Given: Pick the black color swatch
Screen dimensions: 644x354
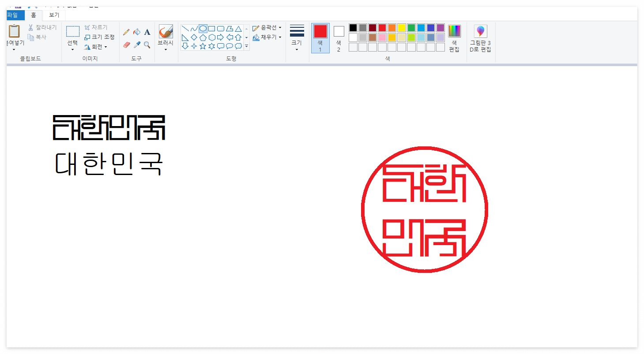Looking at the screenshot, I should (353, 28).
